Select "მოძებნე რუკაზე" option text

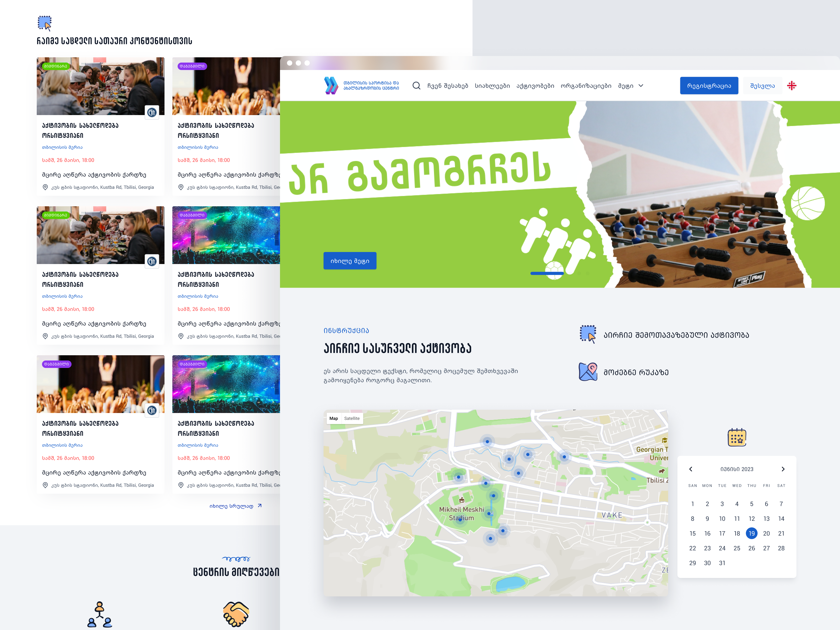point(636,372)
